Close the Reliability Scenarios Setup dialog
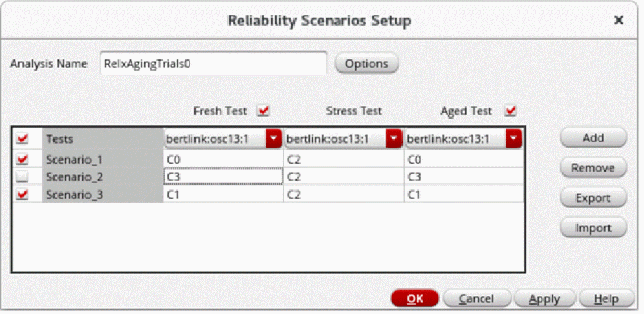Viewport: 644px width, 314px height. click(618, 20)
